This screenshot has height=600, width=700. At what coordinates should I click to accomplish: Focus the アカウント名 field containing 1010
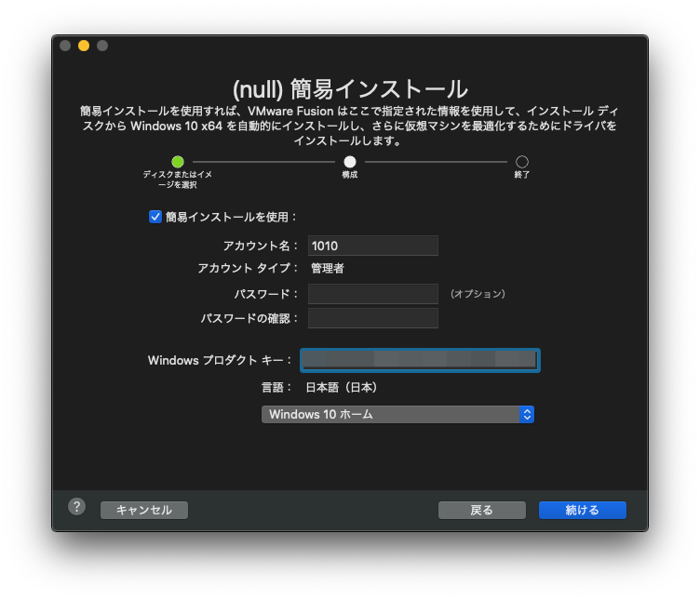(372, 246)
